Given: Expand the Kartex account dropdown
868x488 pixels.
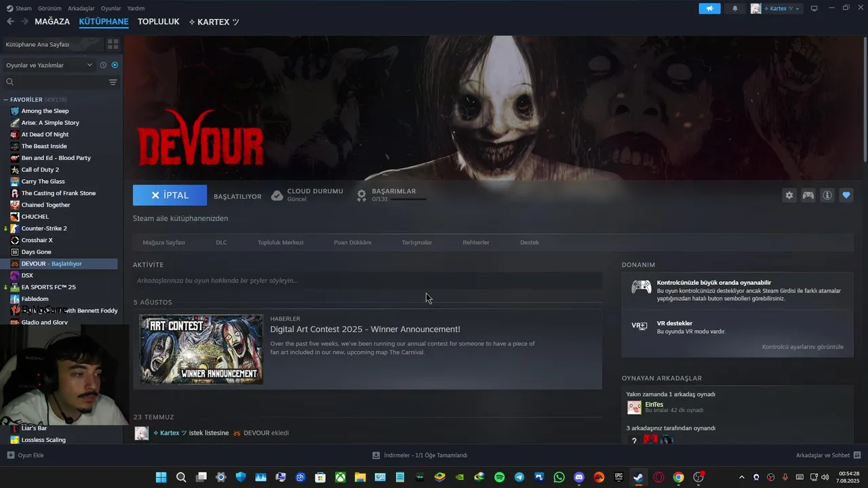Looking at the screenshot, I should point(797,9).
